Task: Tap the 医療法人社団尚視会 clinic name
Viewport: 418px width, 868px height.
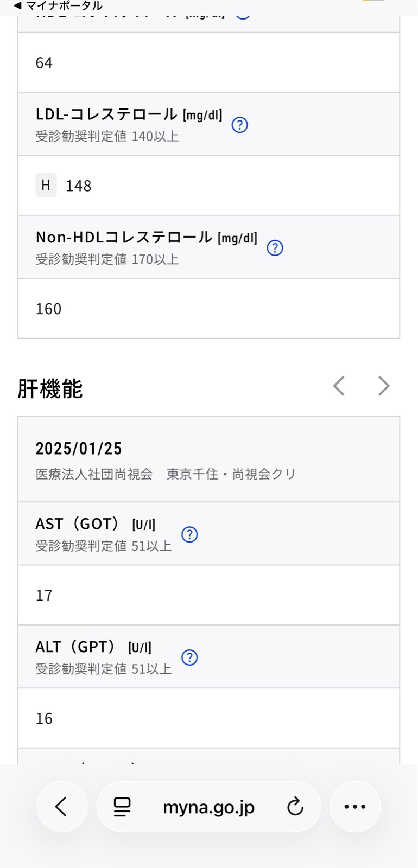Action: [94, 474]
